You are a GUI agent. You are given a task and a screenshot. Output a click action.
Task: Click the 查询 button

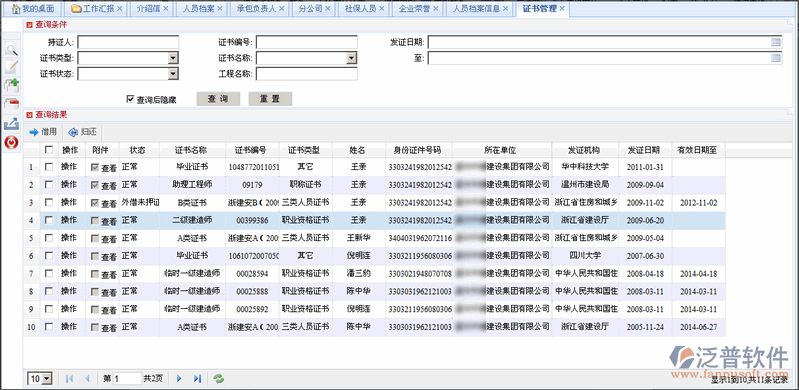(x=218, y=99)
